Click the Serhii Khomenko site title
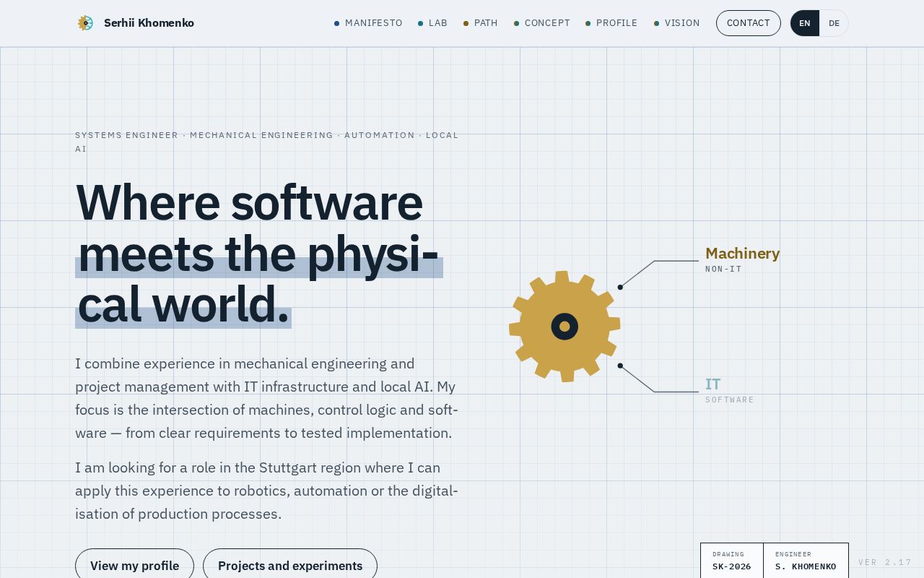Viewport: 924px width, 578px height. (x=149, y=23)
